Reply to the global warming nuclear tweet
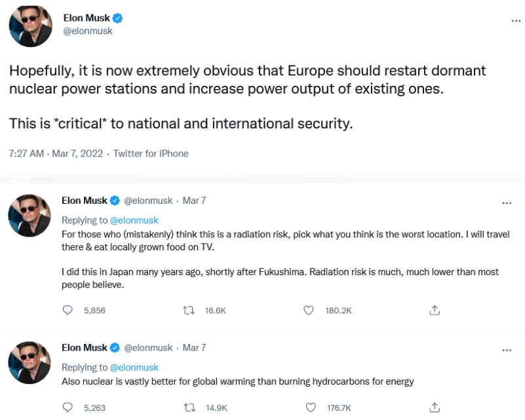Image resolution: width=525 pixels, height=420 pixels. click(x=67, y=407)
